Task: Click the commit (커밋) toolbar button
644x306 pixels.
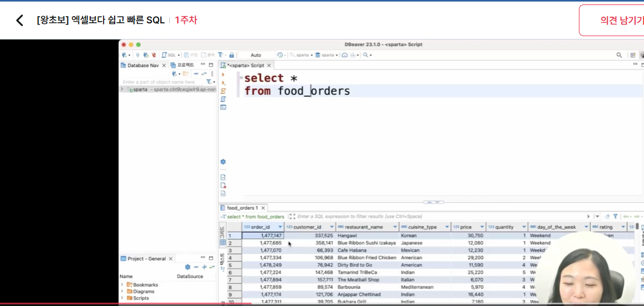Action: [x=190, y=55]
